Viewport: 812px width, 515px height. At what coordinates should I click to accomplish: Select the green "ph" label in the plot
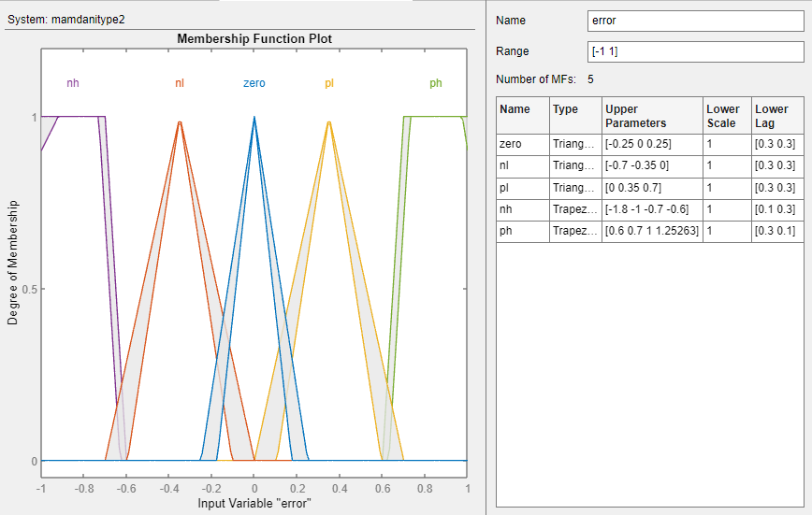pos(436,83)
